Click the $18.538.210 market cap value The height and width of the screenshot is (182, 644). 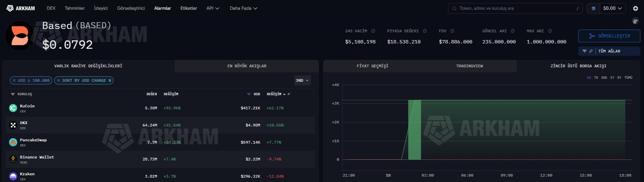tap(404, 42)
